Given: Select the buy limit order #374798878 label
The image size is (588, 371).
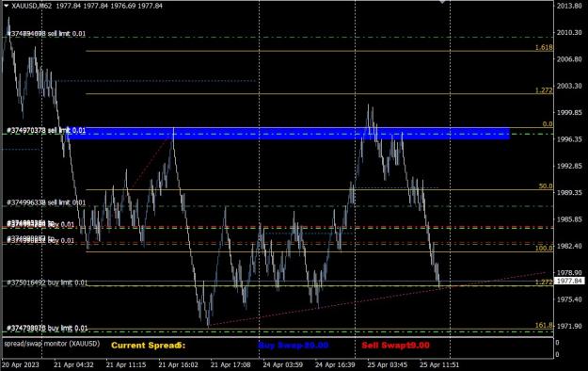Looking at the screenshot, I should 47,329.
